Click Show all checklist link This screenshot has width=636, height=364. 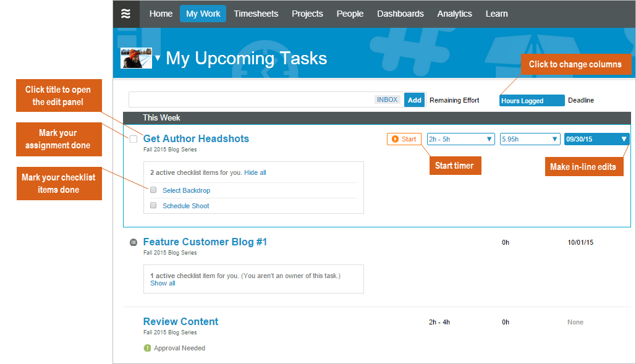163,283
